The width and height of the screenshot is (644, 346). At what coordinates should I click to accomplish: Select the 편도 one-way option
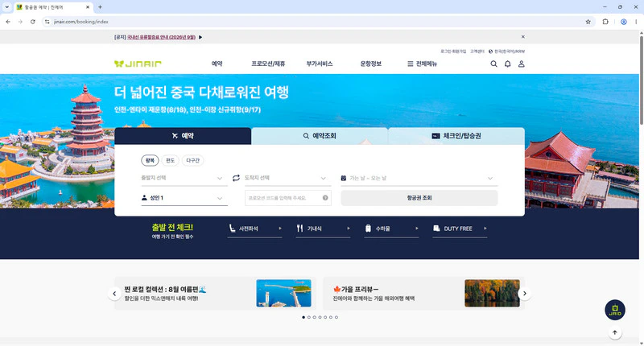click(170, 160)
